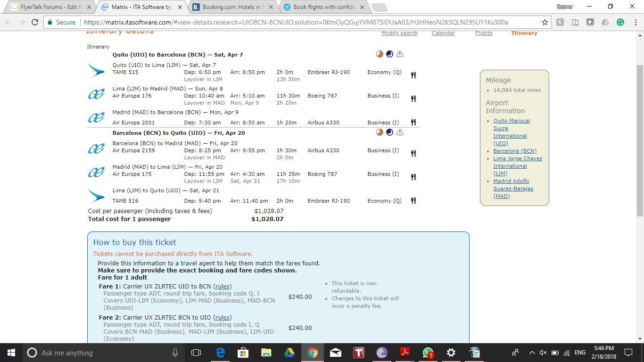Click the meal icon for Air Europa 175
The width and height of the screenshot is (644, 362).
(x=413, y=177)
